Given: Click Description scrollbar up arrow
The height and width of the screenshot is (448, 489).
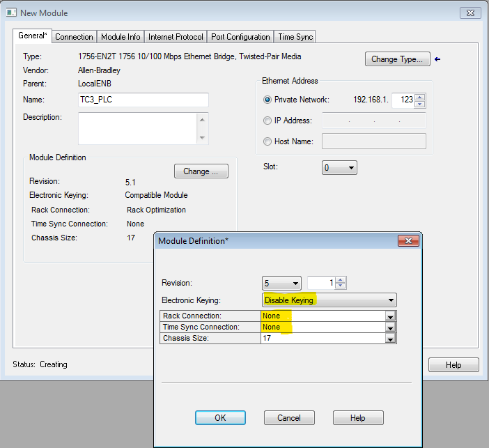Looking at the screenshot, I should [x=202, y=120].
